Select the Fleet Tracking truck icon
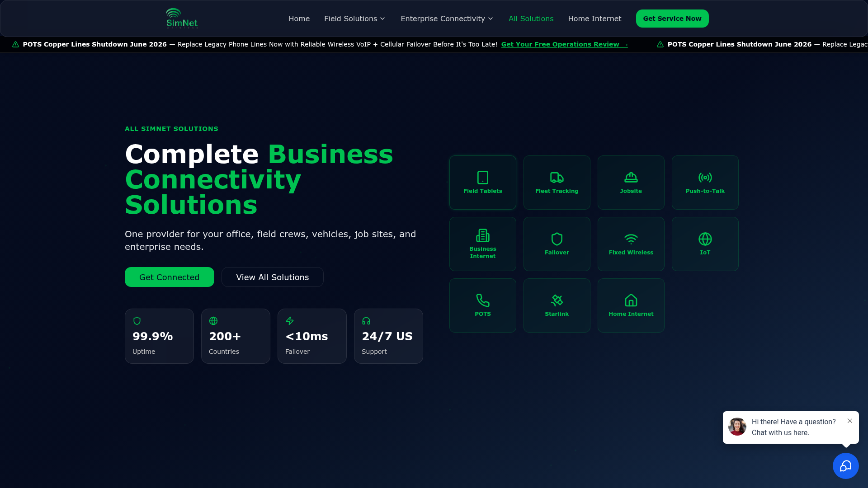868x488 pixels. 557,178
